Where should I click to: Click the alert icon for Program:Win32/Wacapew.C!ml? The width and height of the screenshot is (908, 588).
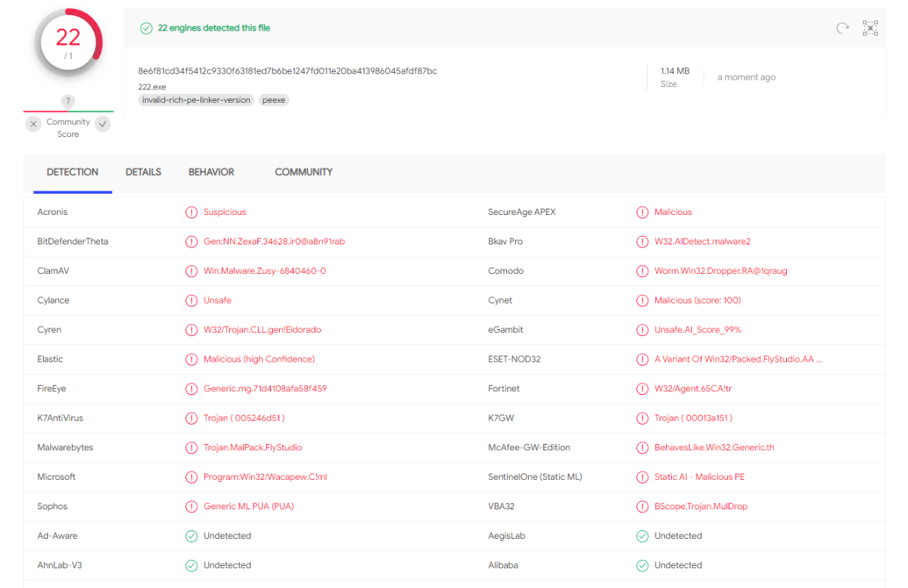tap(191, 478)
